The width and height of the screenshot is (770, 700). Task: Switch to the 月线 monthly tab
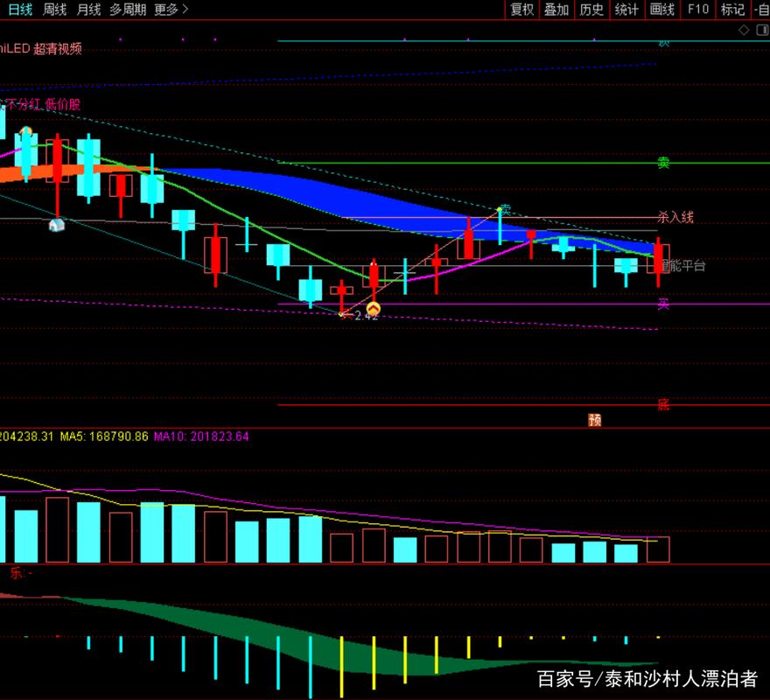(x=88, y=10)
